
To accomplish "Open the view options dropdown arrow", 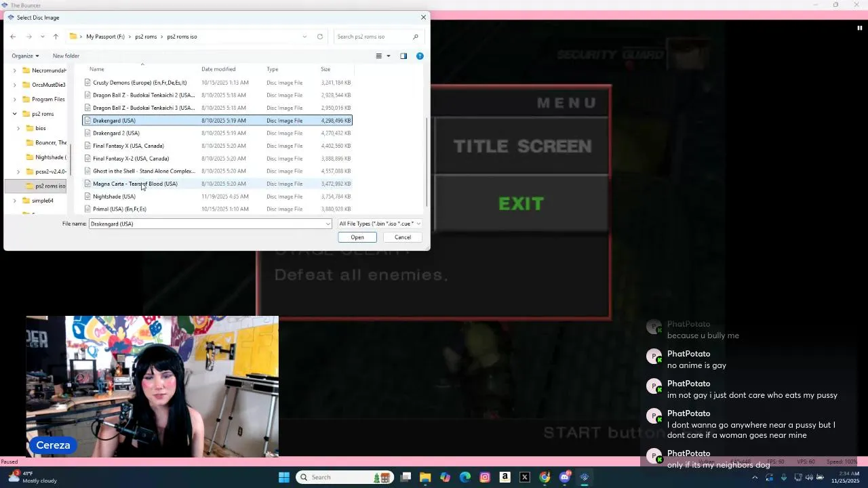I will click(389, 56).
